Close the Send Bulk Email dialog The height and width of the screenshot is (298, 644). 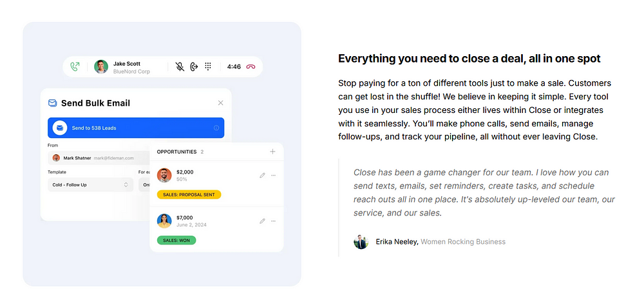click(x=220, y=103)
